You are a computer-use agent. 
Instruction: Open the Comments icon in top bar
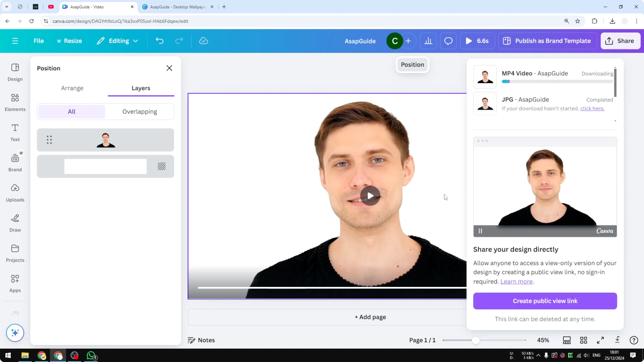448,41
